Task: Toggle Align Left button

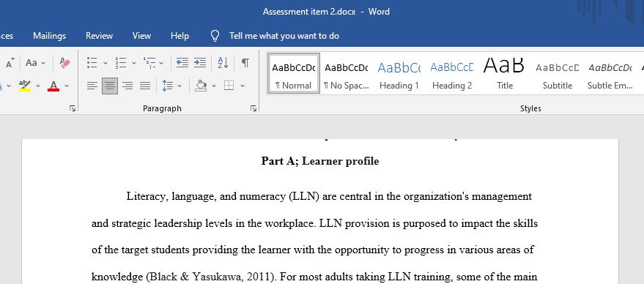Action: coord(92,86)
